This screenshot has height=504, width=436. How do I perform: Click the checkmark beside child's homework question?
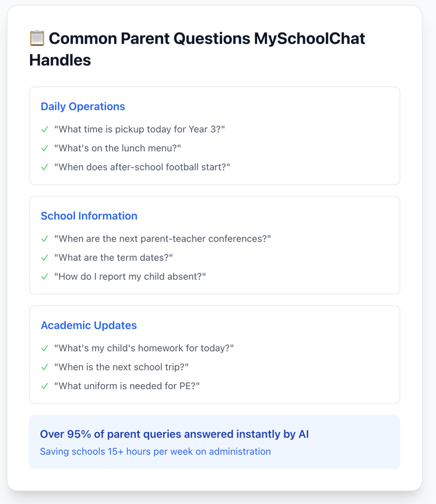click(x=45, y=348)
